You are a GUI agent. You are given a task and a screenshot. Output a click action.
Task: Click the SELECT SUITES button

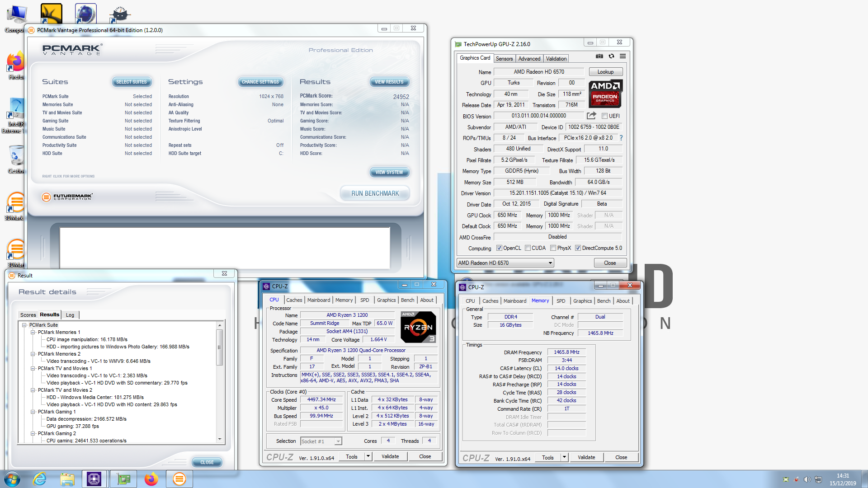pyautogui.click(x=132, y=82)
